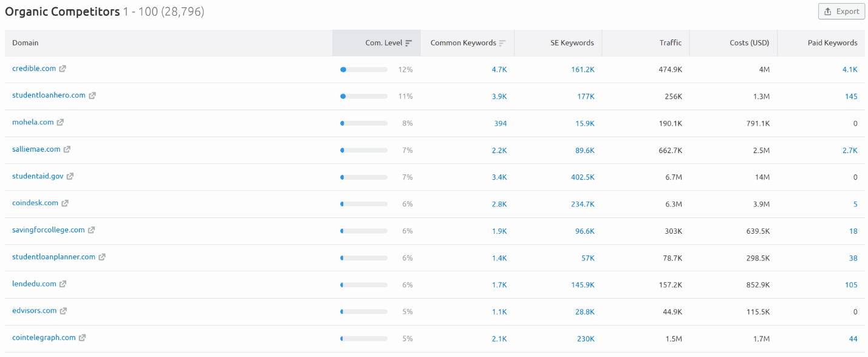Open the edvisors.com domain link
The width and height of the screenshot is (868, 357).
(34, 310)
